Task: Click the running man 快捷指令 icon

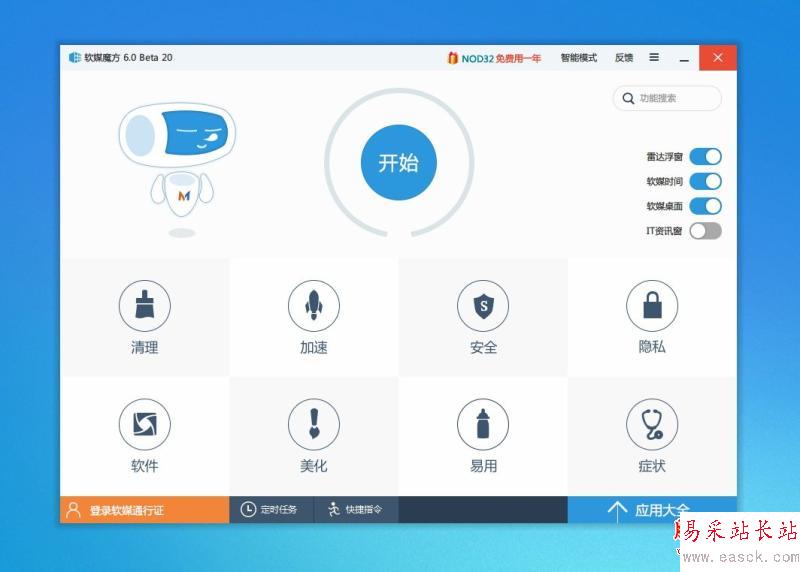Action: pos(334,509)
